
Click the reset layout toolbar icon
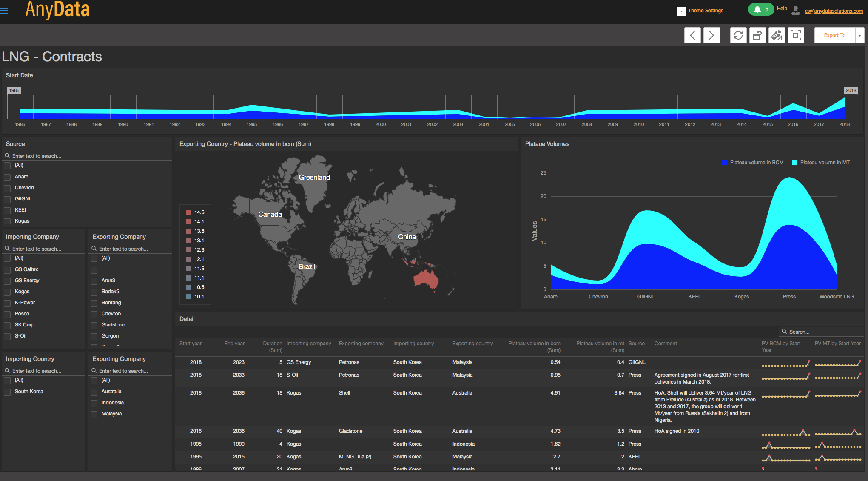coord(757,35)
